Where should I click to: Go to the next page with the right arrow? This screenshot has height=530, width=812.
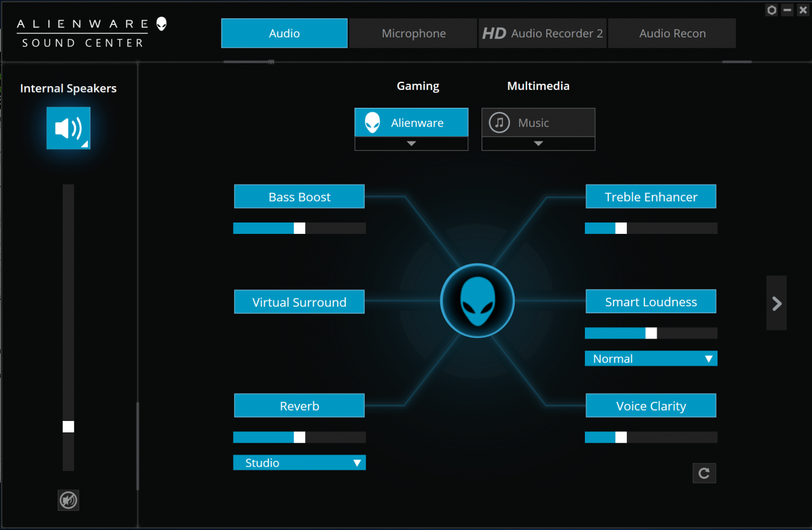pos(776,303)
